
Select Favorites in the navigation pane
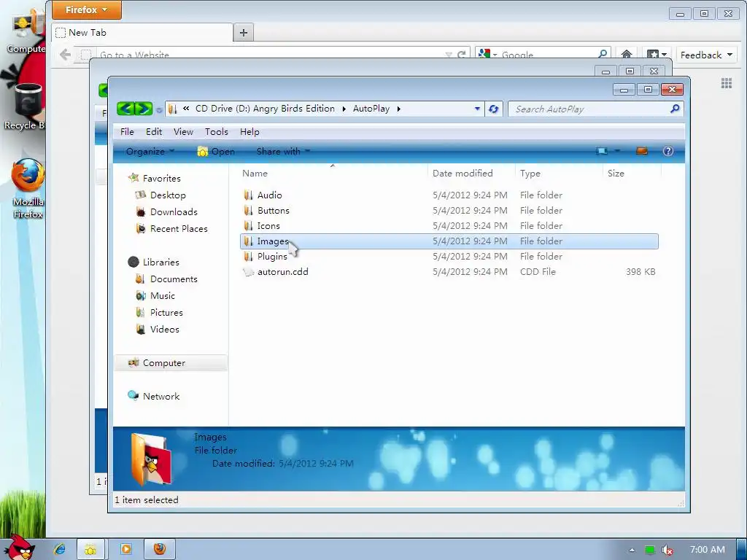(161, 179)
